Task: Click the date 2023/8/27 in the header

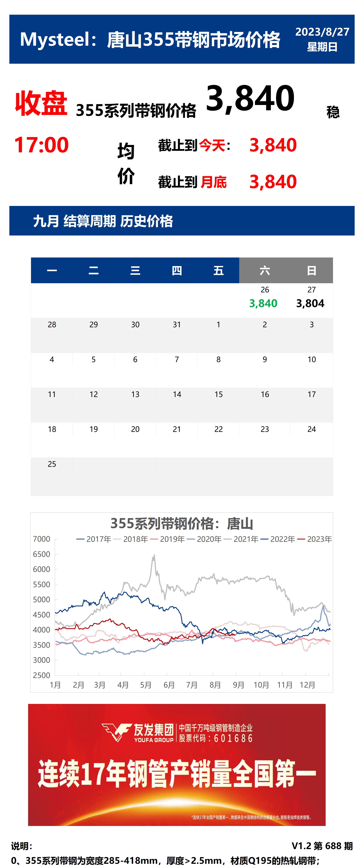Action: (322, 32)
